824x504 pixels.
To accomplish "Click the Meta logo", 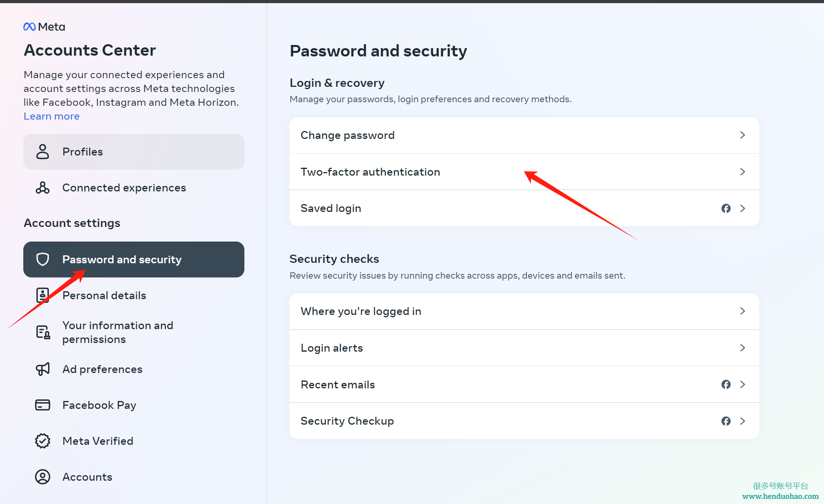I will pyautogui.click(x=44, y=27).
